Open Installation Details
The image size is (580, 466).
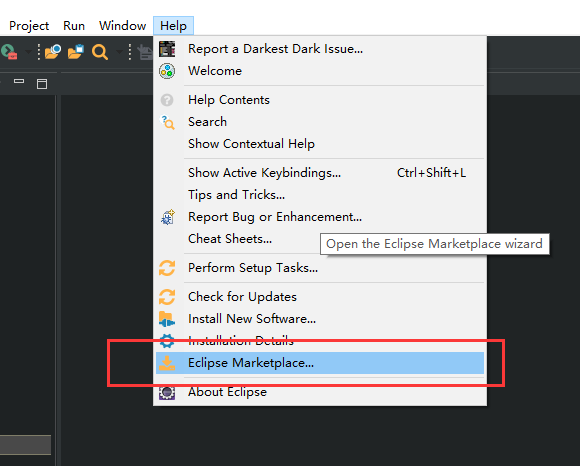pos(320,341)
